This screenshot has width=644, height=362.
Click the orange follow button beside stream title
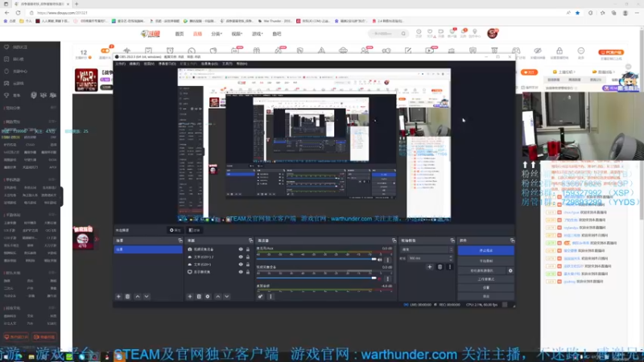[529, 72]
